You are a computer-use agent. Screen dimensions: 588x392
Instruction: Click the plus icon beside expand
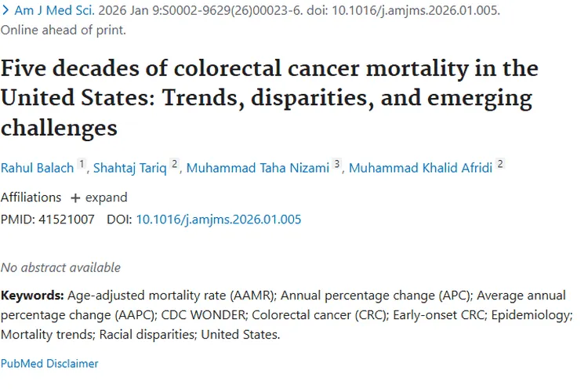75,198
